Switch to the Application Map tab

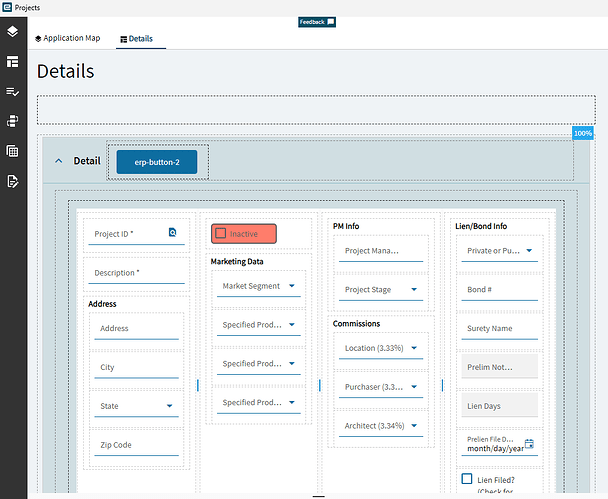(67, 38)
